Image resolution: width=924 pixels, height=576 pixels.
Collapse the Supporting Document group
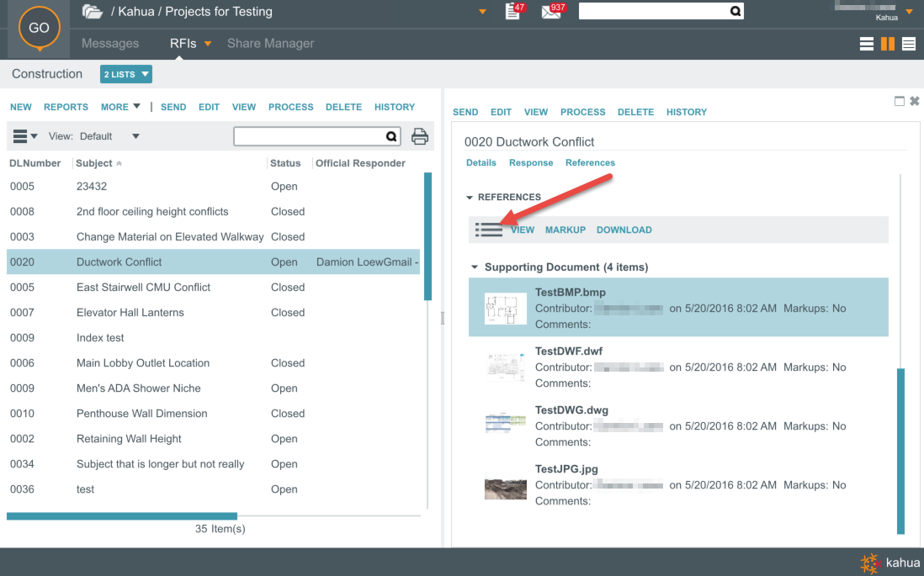[x=476, y=267]
